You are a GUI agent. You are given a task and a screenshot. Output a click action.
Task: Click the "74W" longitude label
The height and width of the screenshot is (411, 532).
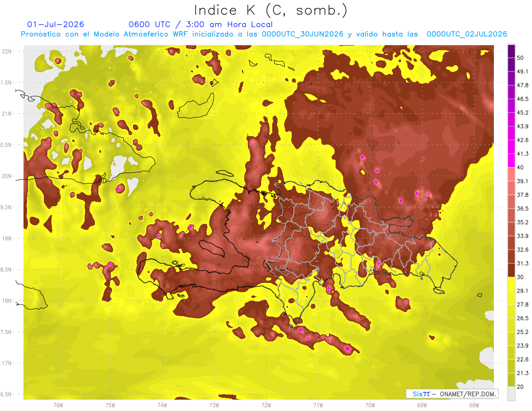(x=162, y=405)
